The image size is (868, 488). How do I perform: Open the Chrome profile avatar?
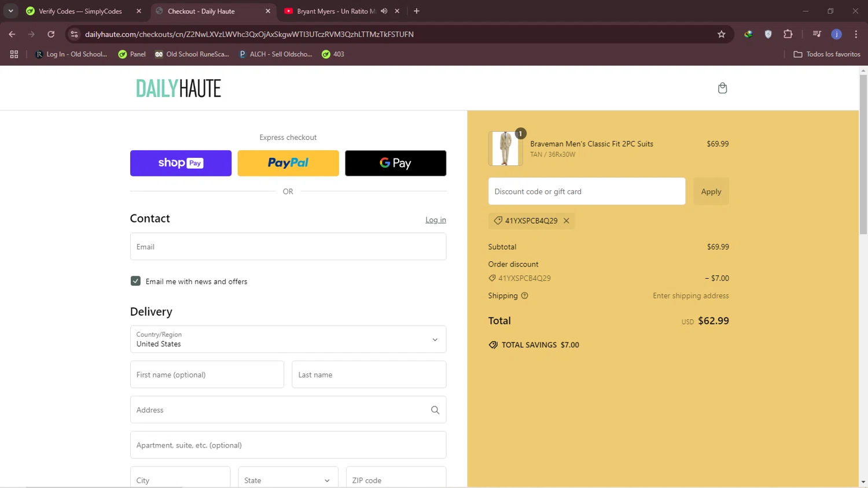click(x=837, y=34)
